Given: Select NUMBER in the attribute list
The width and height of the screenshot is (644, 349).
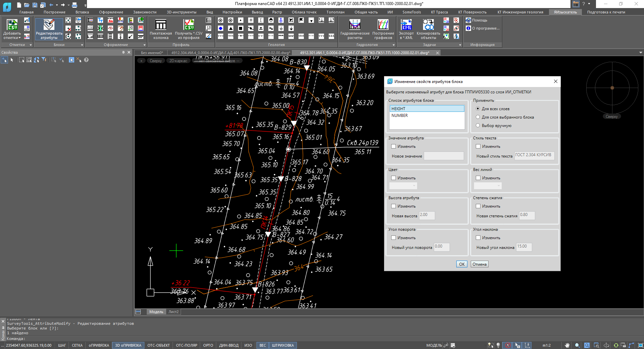Looking at the screenshot, I should (x=400, y=116).
